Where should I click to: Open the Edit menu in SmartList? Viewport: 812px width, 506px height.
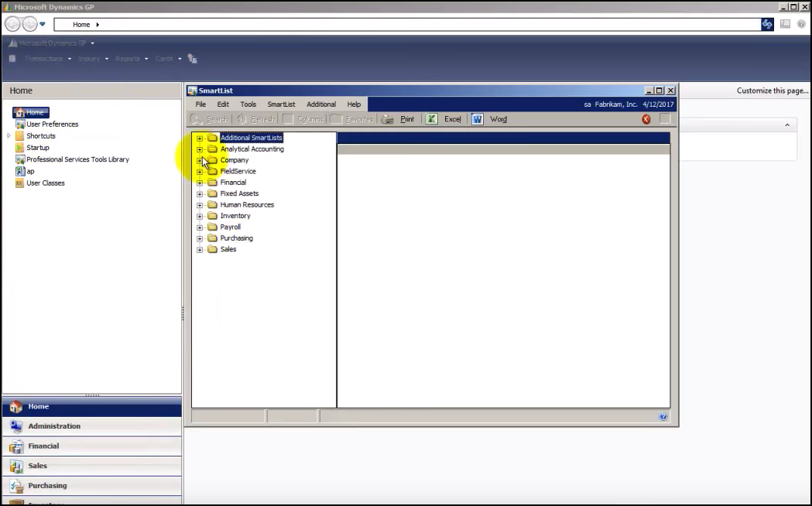[223, 104]
